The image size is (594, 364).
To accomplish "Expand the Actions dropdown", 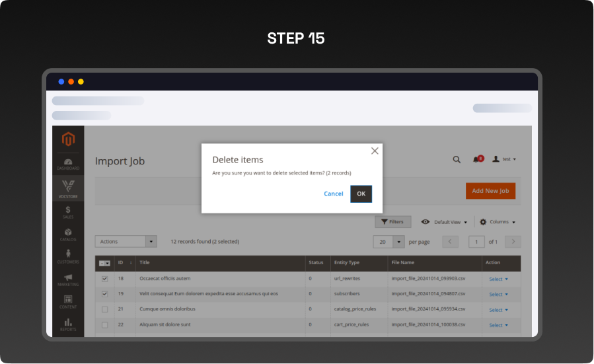I will tap(126, 242).
